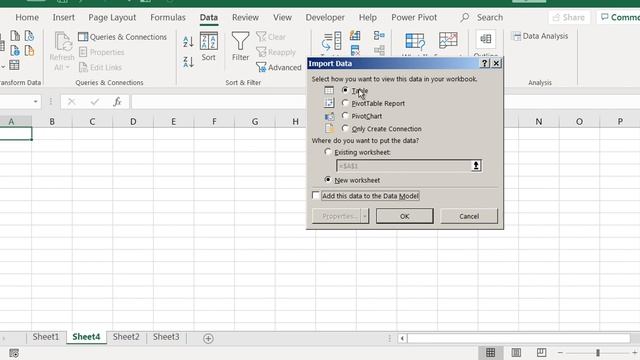Check Add this data to Data Model
Viewport: 640px width, 360px height.
[316, 196]
